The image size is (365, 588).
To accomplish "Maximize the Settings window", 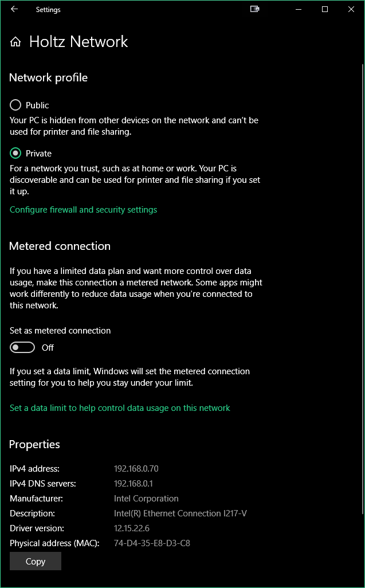I will [x=325, y=9].
